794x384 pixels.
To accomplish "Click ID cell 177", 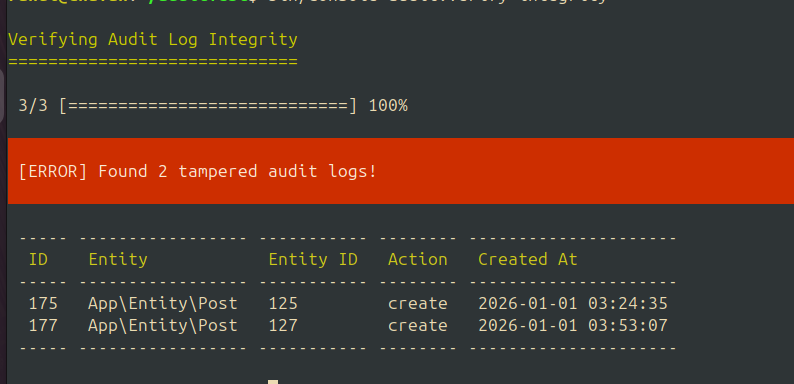I will coord(43,325).
